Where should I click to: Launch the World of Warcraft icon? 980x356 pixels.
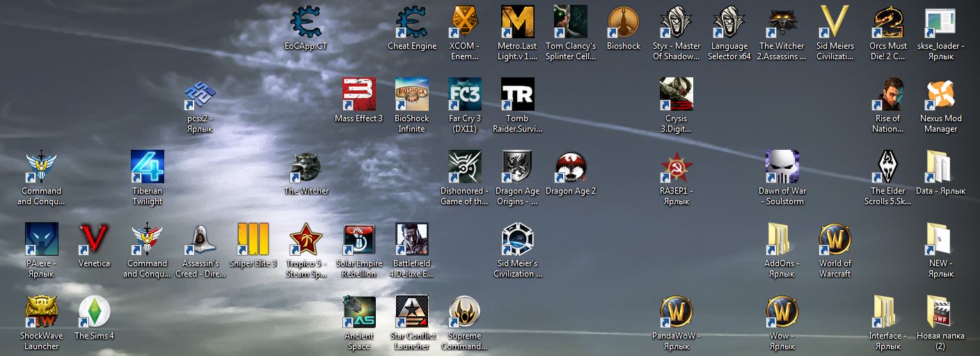coord(835,240)
